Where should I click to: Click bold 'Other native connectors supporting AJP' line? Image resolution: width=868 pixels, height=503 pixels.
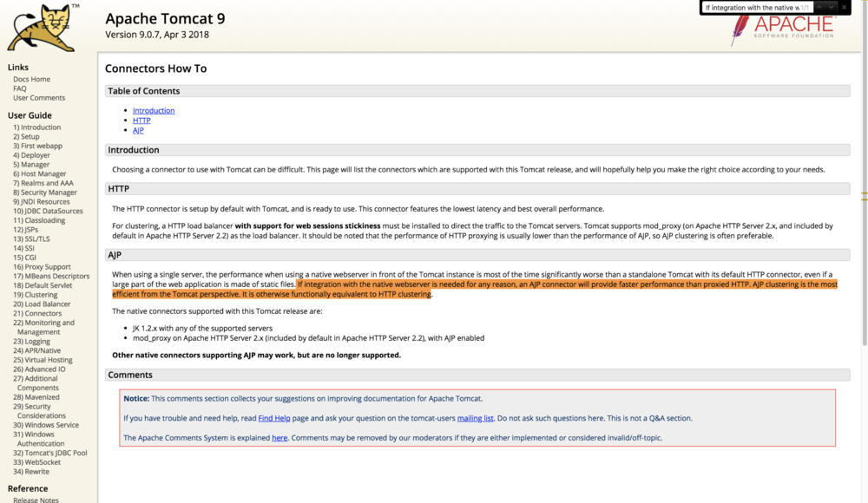click(x=256, y=356)
